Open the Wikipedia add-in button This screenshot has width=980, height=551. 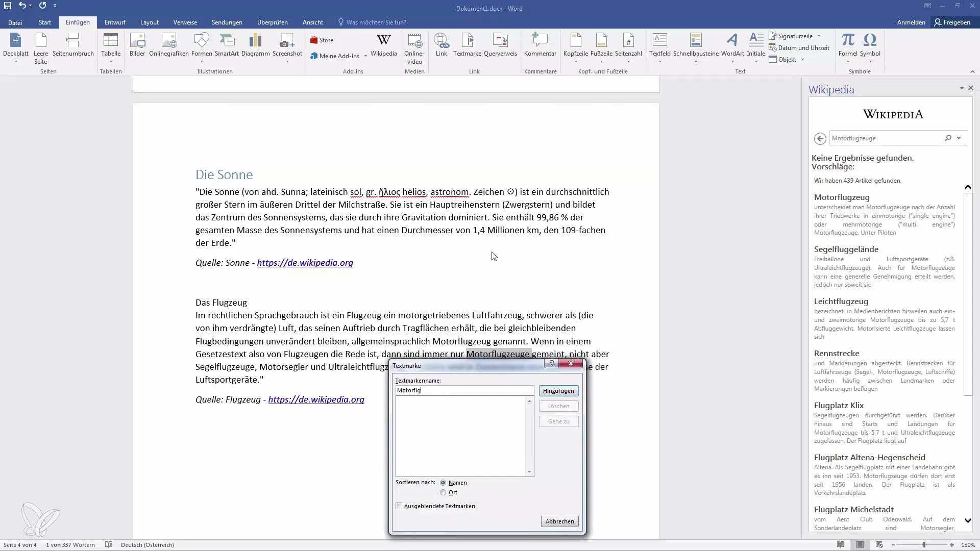pyautogui.click(x=383, y=45)
